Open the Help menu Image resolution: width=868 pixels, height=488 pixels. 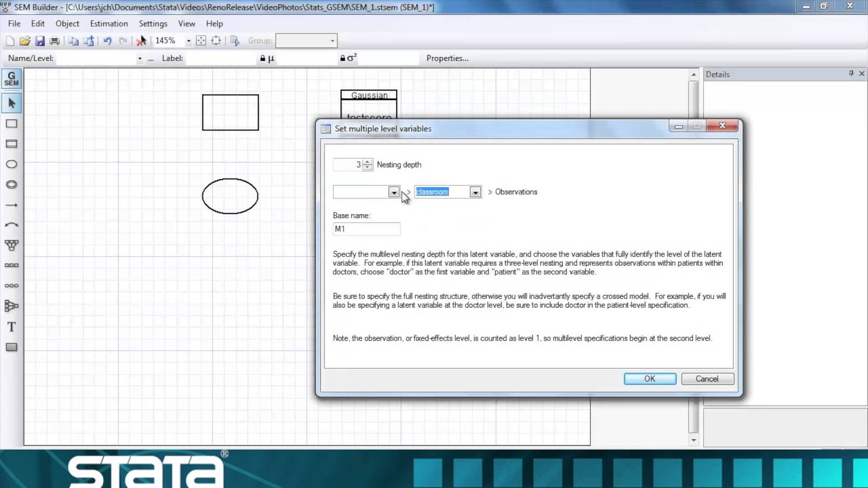(x=214, y=24)
